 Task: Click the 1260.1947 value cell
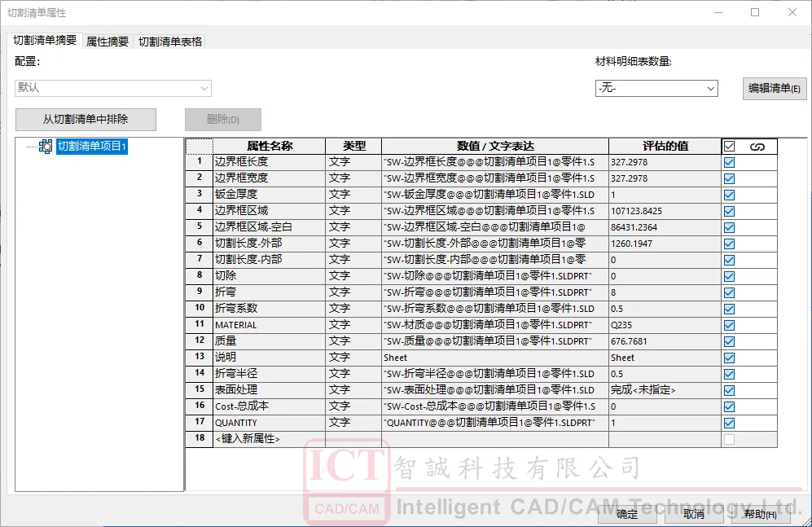pos(665,244)
